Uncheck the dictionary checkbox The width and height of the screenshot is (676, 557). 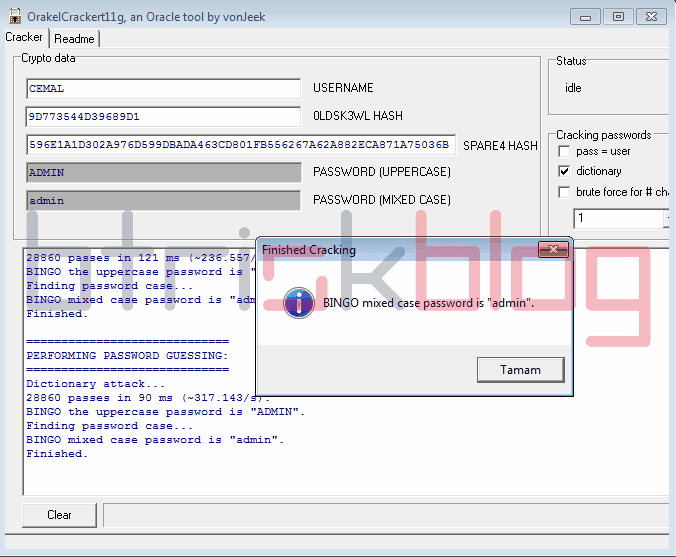564,171
